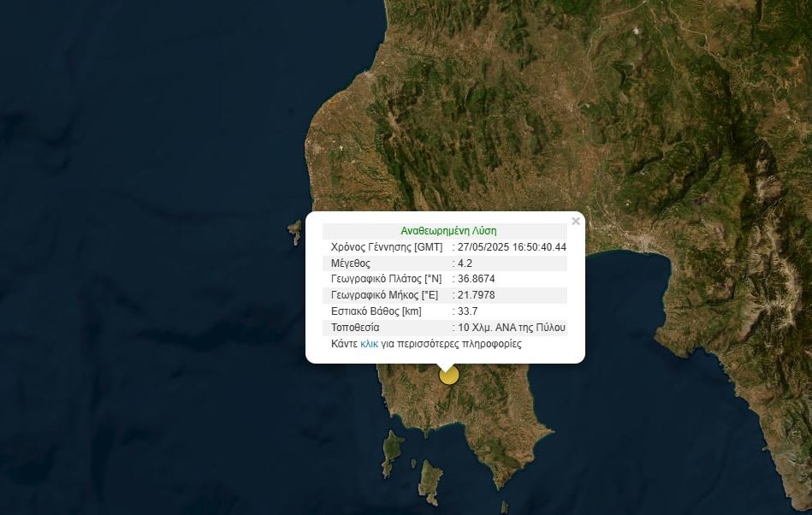Select the focal depth value 33.7

[x=467, y=311]
